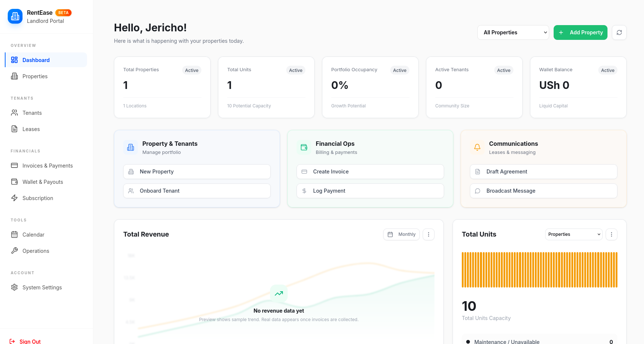Click Draft Agreement button
The width and height of the screenshot is (644, 344).
(544, 172)
